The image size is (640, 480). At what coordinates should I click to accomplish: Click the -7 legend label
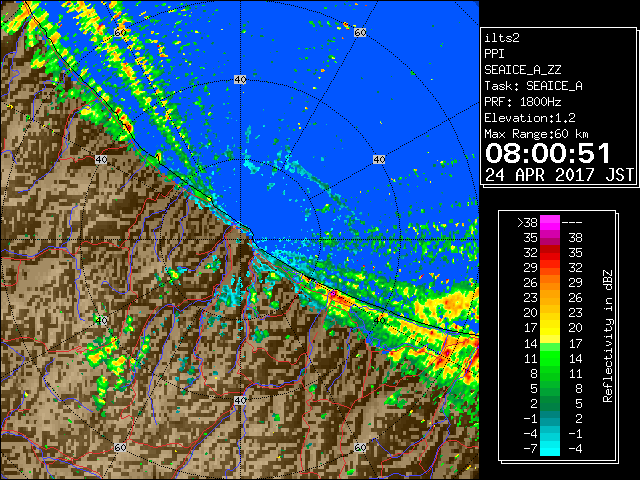tap(531, 448)
